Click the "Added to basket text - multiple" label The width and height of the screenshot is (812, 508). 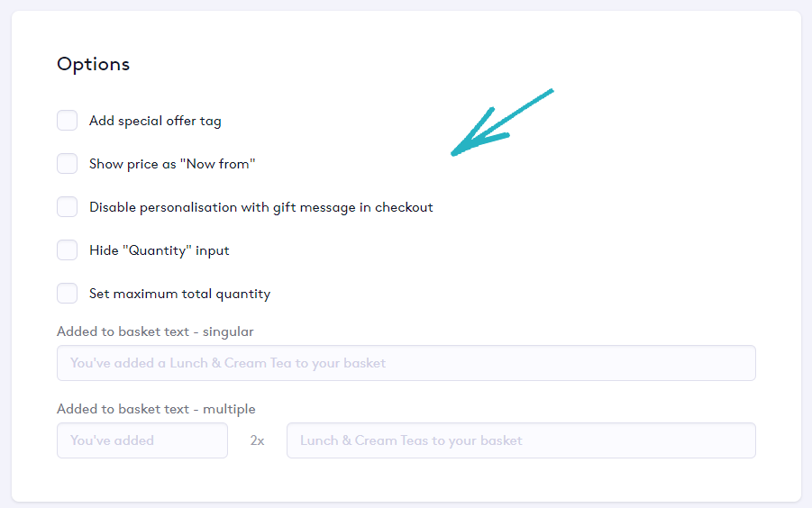pyautogui.click(x=156, y=409)
